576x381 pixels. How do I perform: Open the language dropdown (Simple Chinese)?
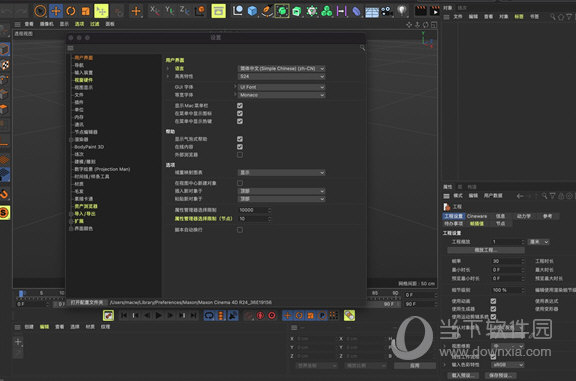(x=281, y=69)
